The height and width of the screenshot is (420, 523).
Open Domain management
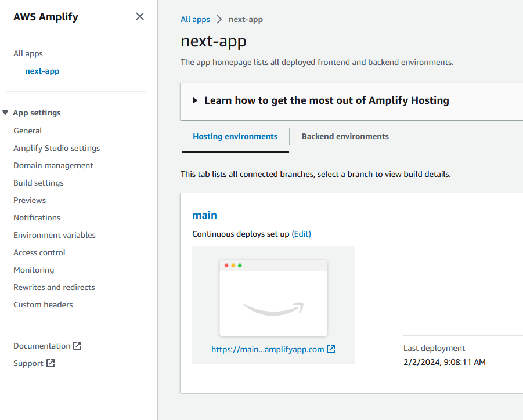53,165
